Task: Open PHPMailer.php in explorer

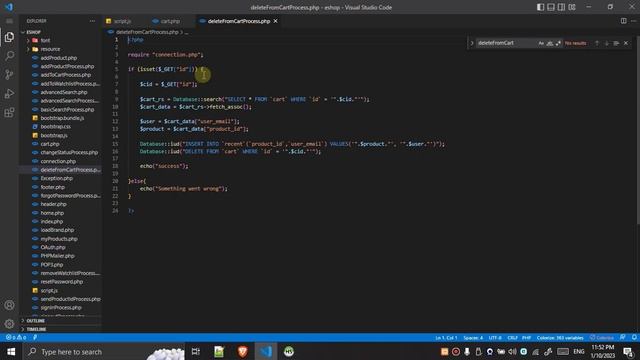Action: coord(57,256)
